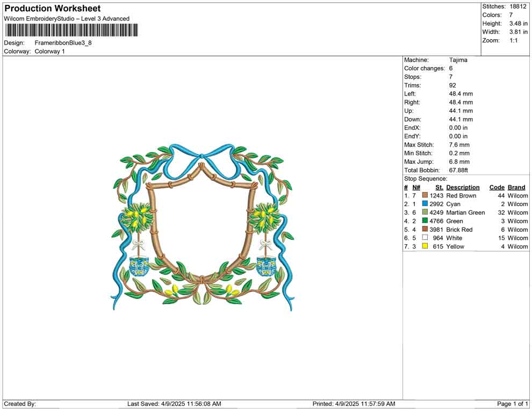Click thread number 4249
Viewport: 532px width, 409px height.
pos(436,213)
